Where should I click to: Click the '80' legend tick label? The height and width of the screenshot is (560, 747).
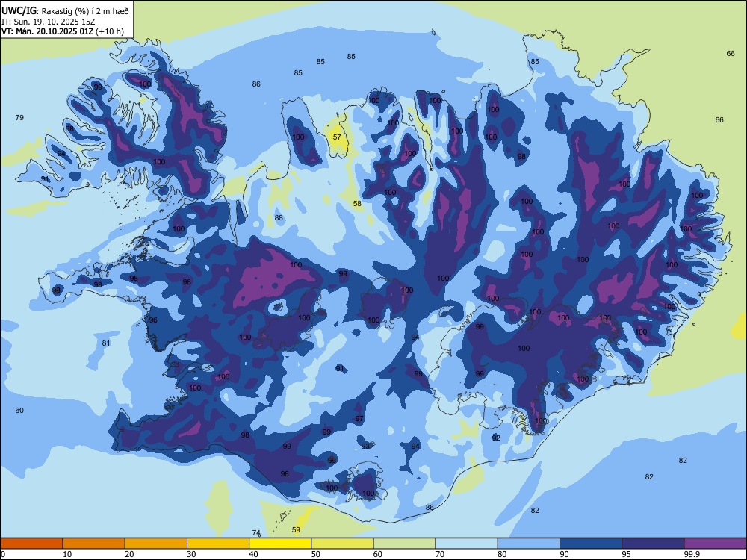(502, 554)
